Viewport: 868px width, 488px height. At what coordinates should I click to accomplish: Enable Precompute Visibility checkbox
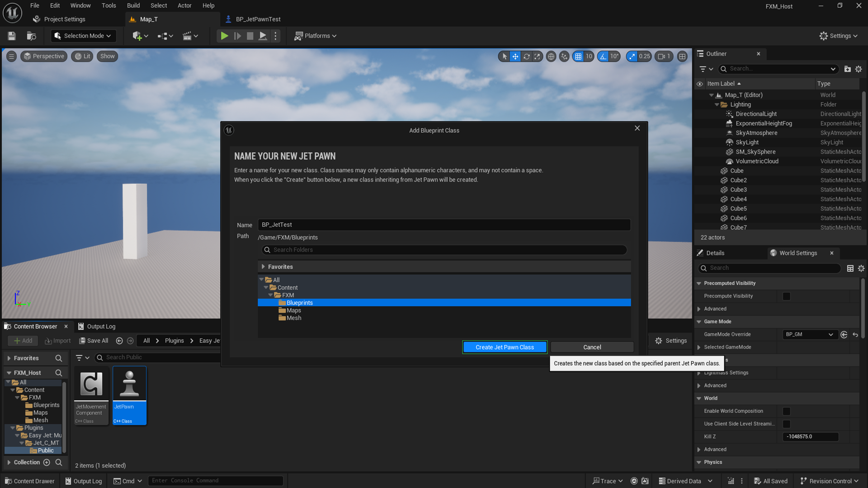787,296
